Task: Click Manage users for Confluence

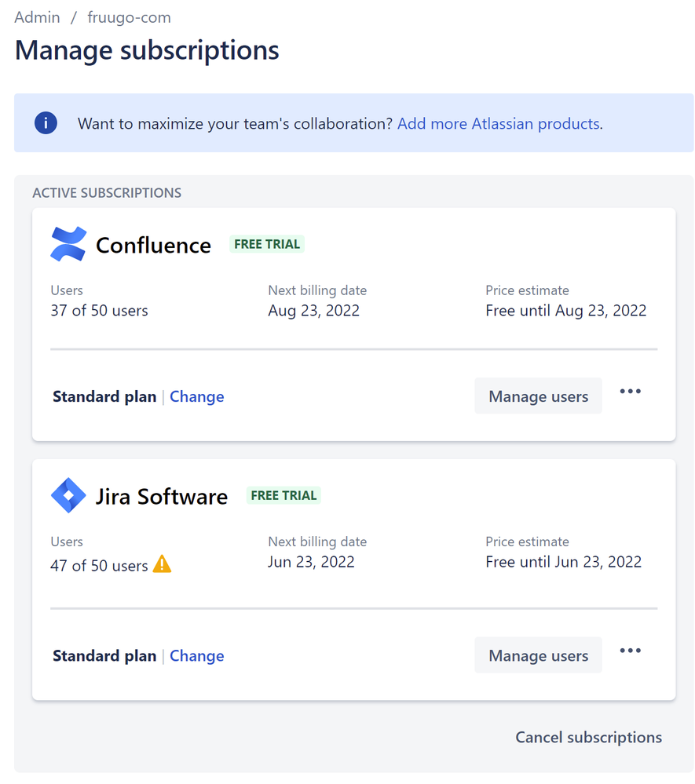Action: [x=538, y=396]
